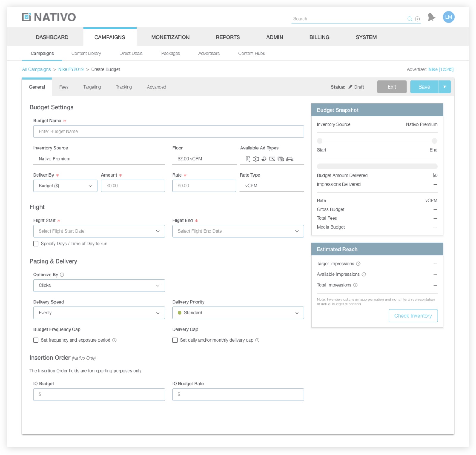Click the Exit button

(392, 87)
